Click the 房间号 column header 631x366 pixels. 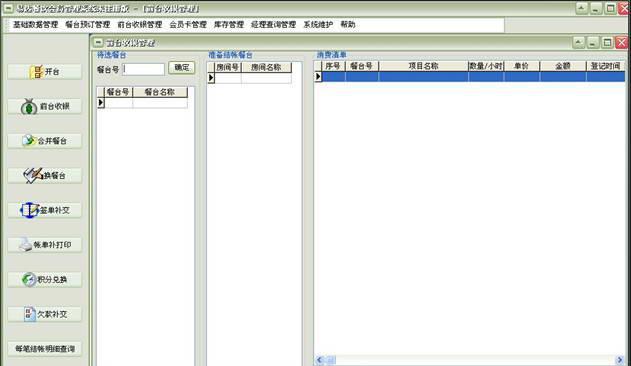[228, 67]
